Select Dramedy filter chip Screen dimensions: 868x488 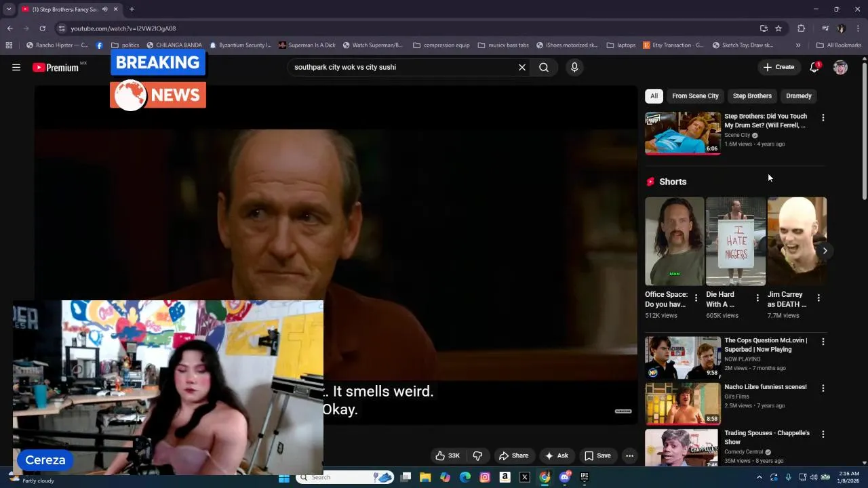tap(799, 96)
